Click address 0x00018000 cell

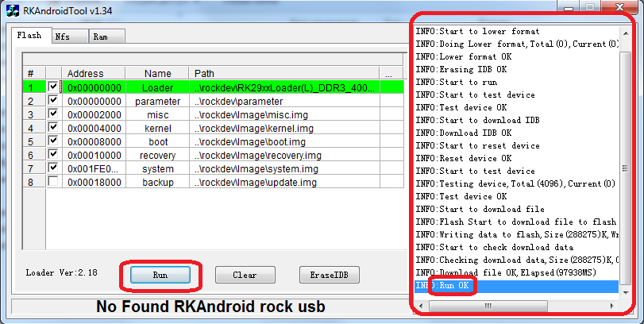[x=94, y=182]
